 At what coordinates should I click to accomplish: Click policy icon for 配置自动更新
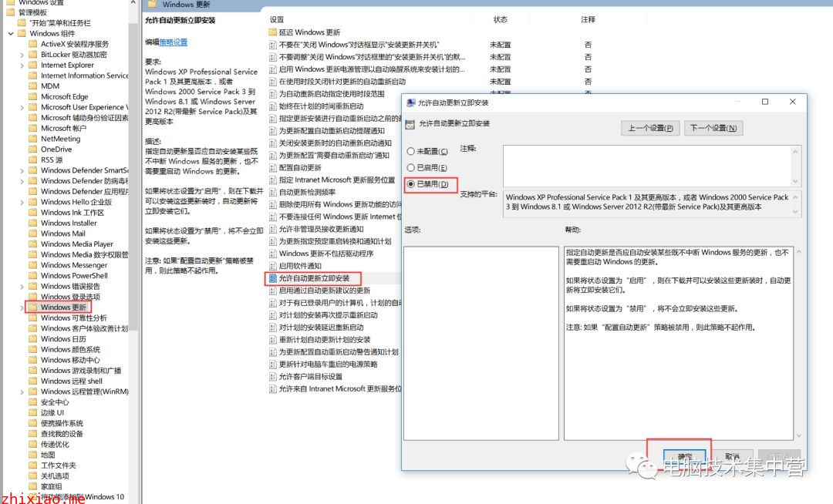coord(272,168)
